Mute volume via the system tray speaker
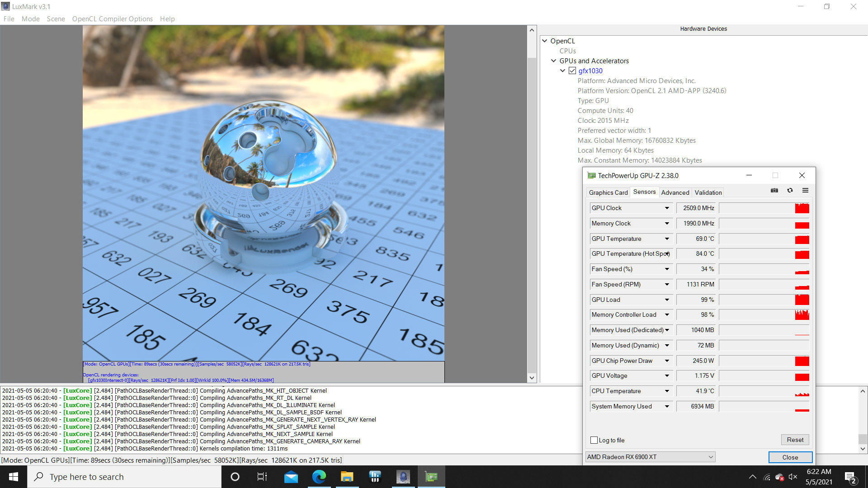Image resolution: width=868 pixels, height=488 pixels. click(x=793, y=477)
